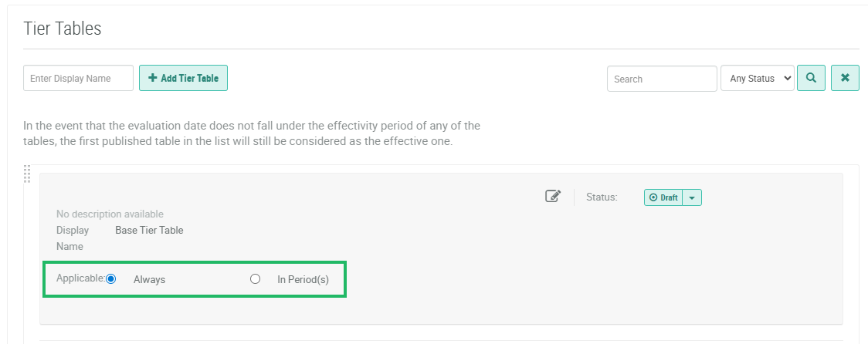Click the Add Tier Table button
This screenshot has height=344, width=868.
click(183, 78)
